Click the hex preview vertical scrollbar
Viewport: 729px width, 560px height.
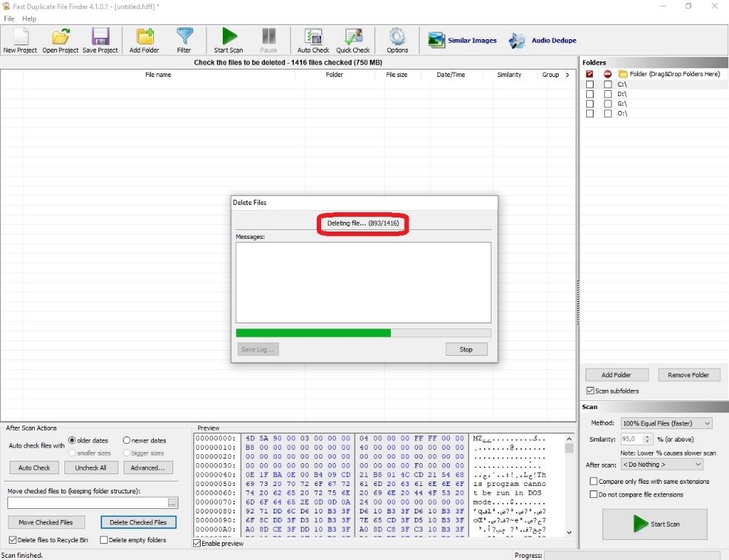pos(569,485)
